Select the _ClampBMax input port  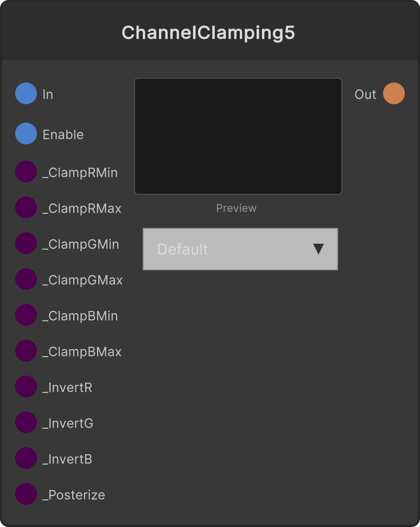coord(26,351)
